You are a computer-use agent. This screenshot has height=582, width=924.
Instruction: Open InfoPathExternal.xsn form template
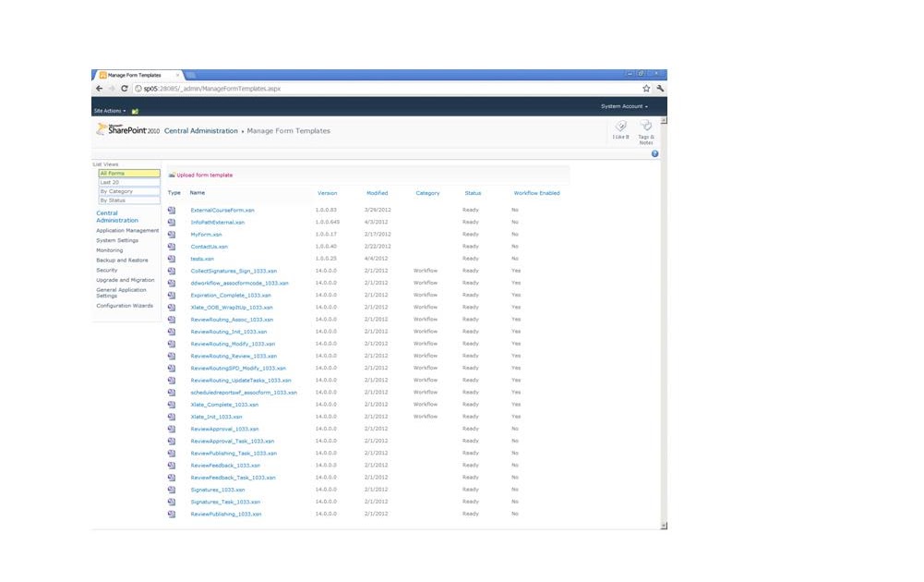(x=218, y=223)
